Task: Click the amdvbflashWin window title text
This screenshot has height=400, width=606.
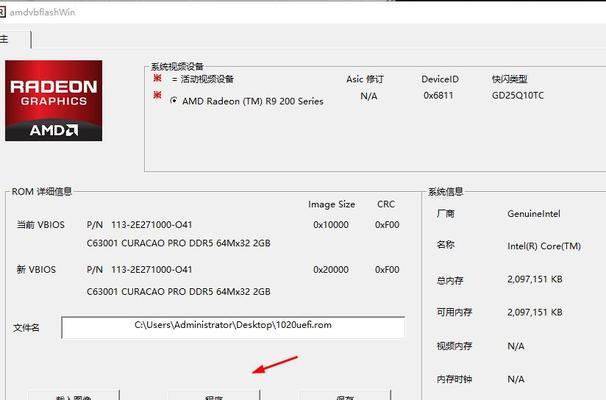Action: (x=42, y=12)
